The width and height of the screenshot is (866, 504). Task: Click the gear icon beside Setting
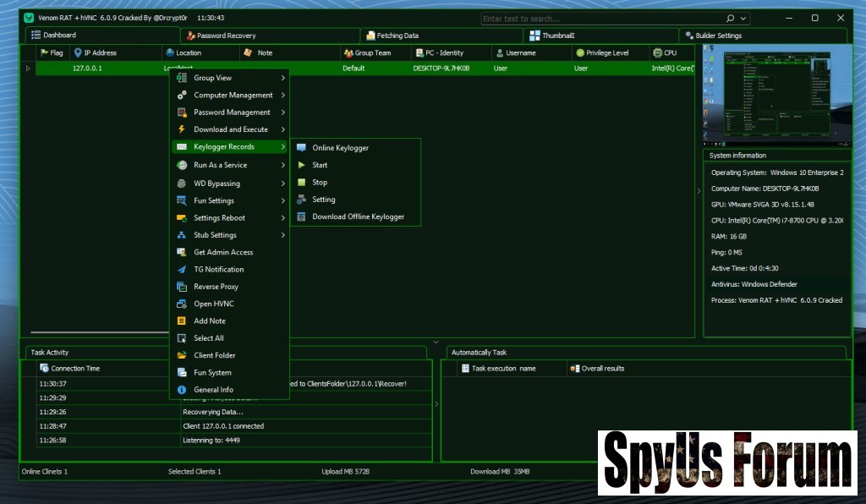click(x=302, y=200)
